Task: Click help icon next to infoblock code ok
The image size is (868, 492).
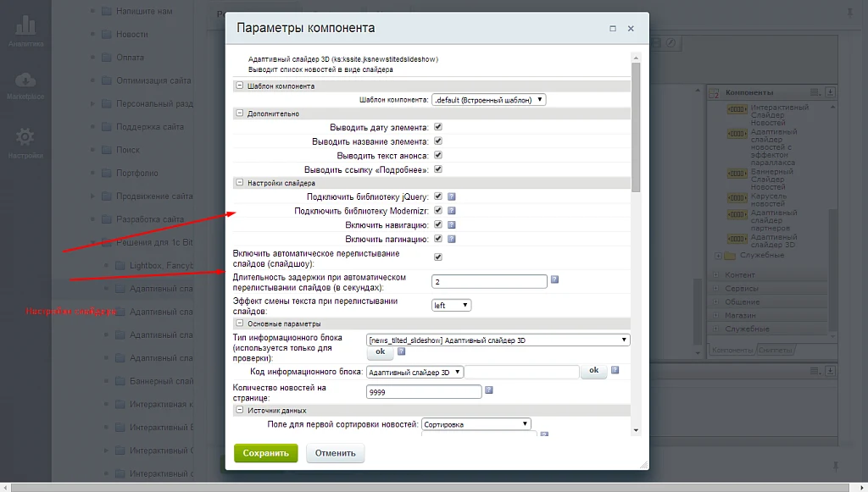Action: pyautogui.click(x=615, y=370)
